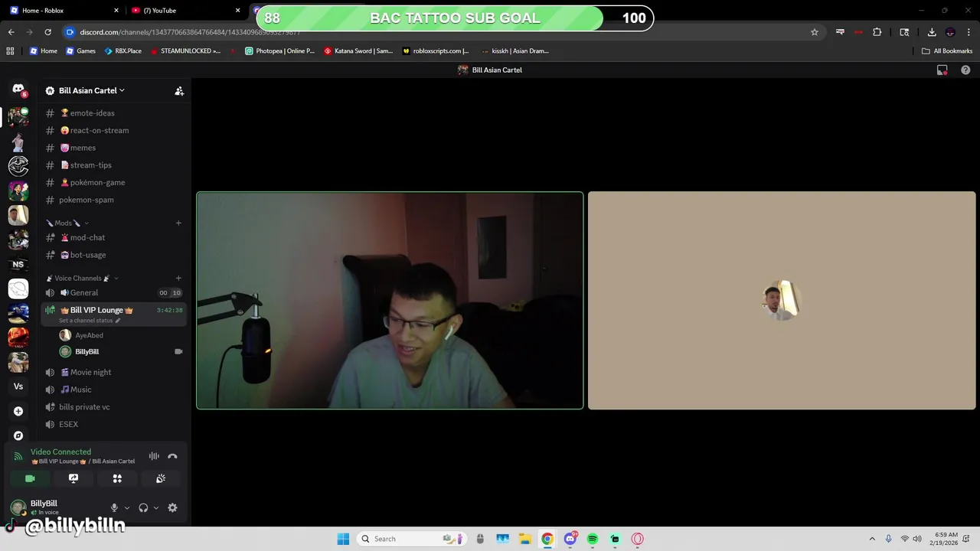The height and width of the screenshot is (551, 980).
Task: Open Discover servers compass icon
Action: 18,435
